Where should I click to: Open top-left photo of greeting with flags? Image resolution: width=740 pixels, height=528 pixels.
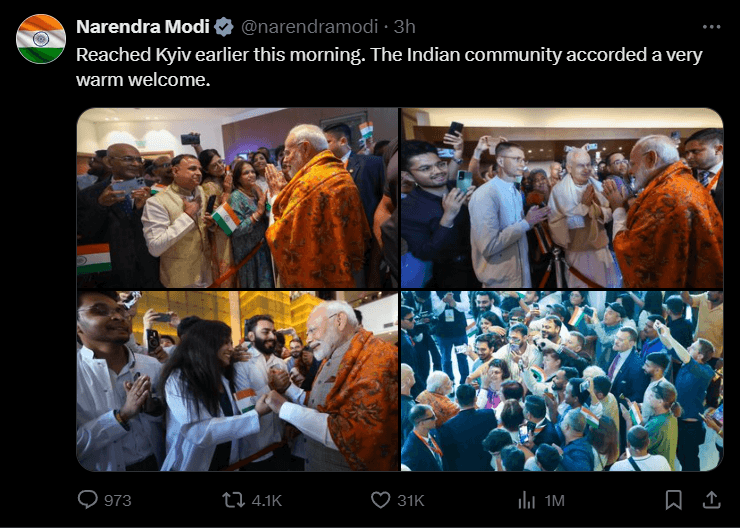point(237,197)
